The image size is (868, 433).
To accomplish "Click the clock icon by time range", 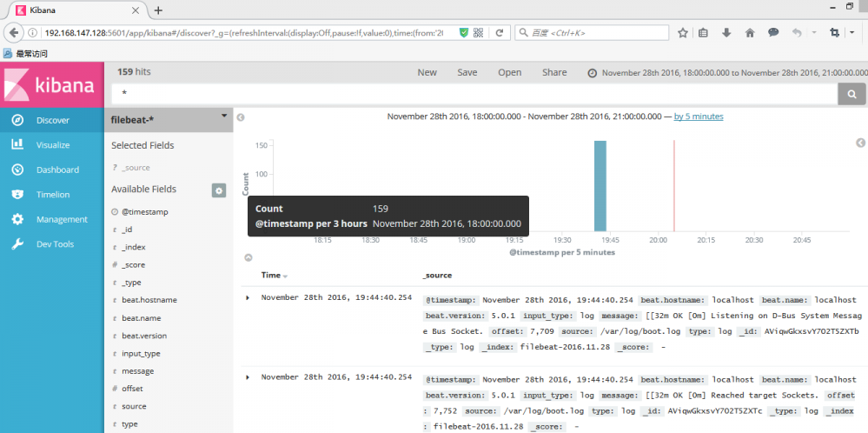I will pos(593,72).
